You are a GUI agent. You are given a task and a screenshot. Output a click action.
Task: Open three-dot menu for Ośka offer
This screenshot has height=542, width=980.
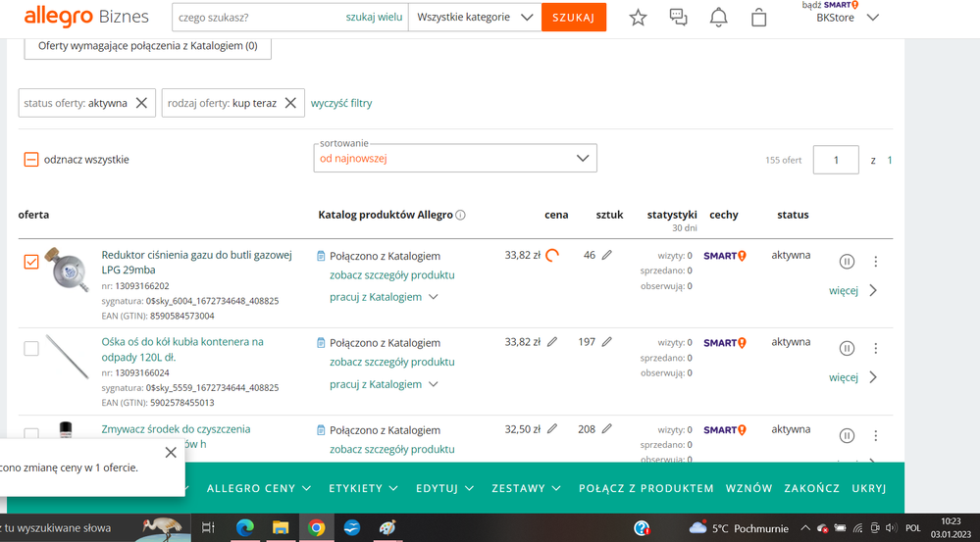pos(876,348)
